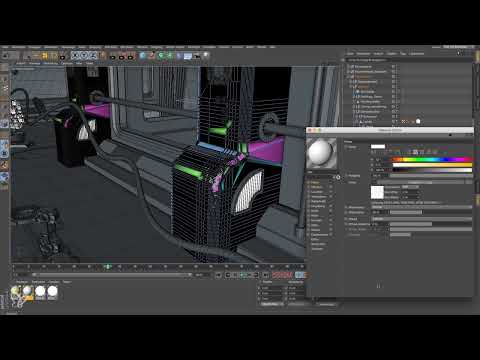The height and width of the screenshot is (360, 480).
Task: Toggle the Color channel checkbox
Action: click(331, 182)
